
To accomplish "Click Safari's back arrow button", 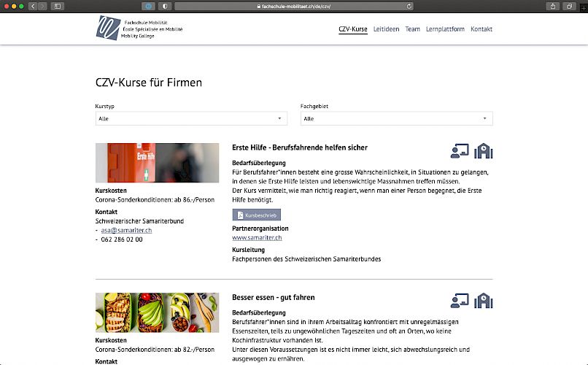I will tap(33, 6).
